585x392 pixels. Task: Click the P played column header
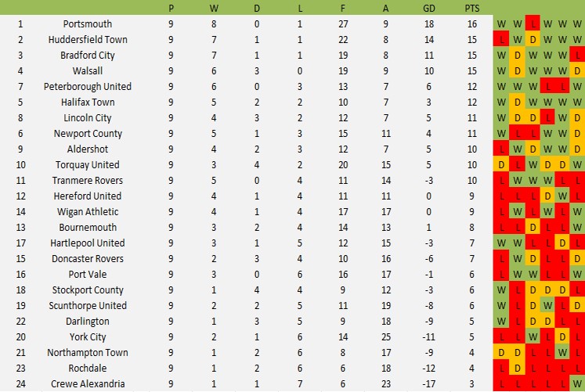pyautogui.click(x=171, y=8)
